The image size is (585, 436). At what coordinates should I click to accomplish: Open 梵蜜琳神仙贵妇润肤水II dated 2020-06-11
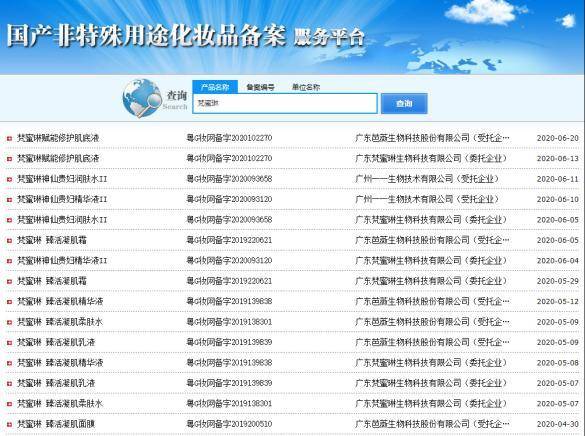[x=62, y=179]
